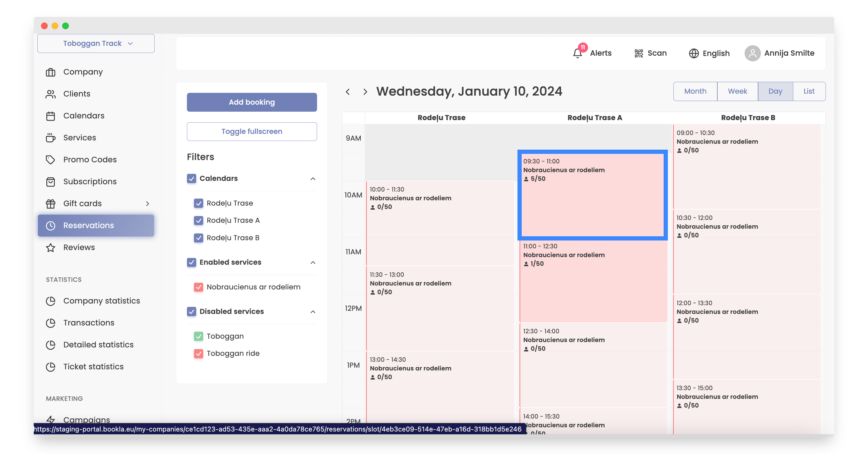Toggle the Nobraucienus ar rodeliem filter
This screenshot has height=454, width=868.
coord(198,287)
